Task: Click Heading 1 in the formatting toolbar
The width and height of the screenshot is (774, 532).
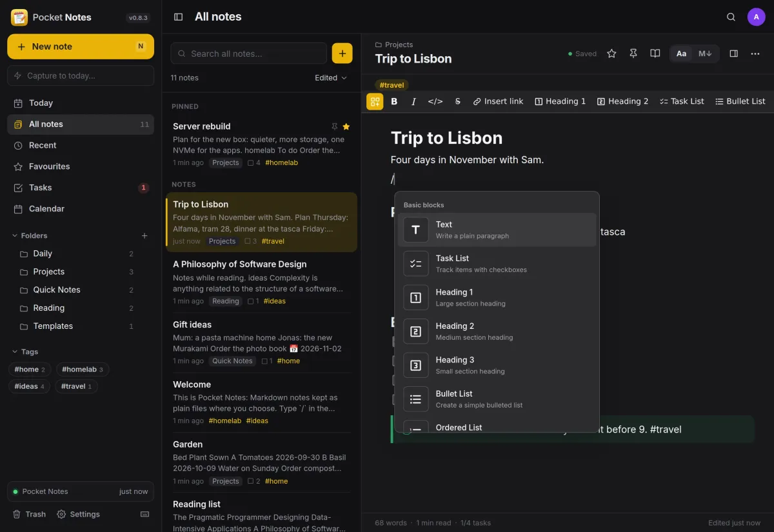Action: click(561, 101)
